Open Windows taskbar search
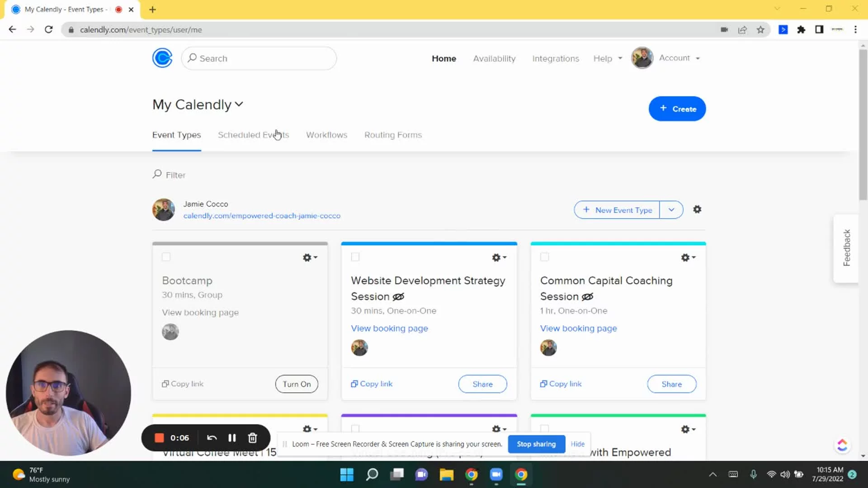Viewport: 868px width, 488px height. click(372, 475)
